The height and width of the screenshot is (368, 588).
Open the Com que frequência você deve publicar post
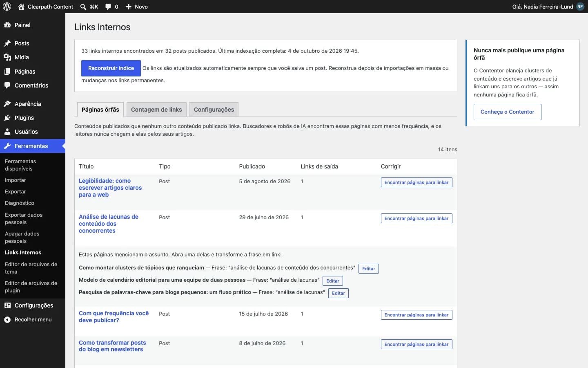pos(114,317)
